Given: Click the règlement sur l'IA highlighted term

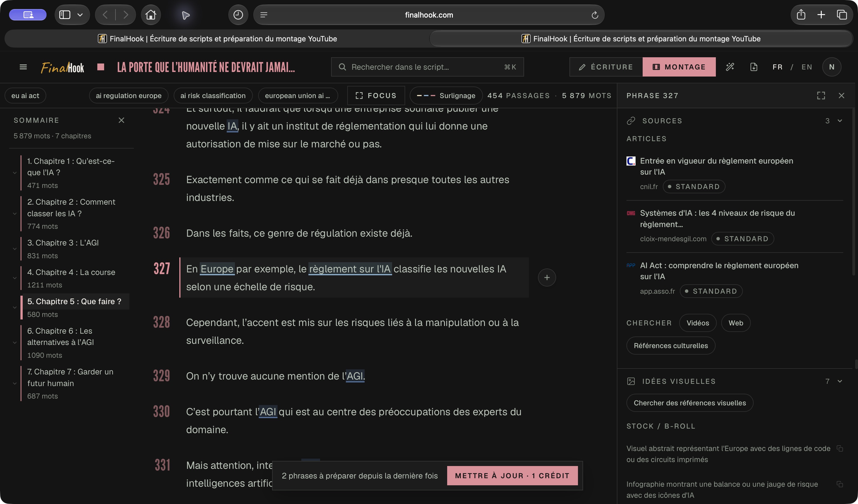Looking at the screenshot, I should (x=350, y=269).
